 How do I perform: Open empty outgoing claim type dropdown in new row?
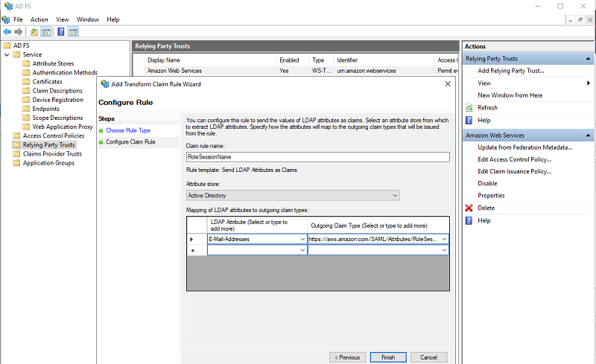tap(444, 250)
